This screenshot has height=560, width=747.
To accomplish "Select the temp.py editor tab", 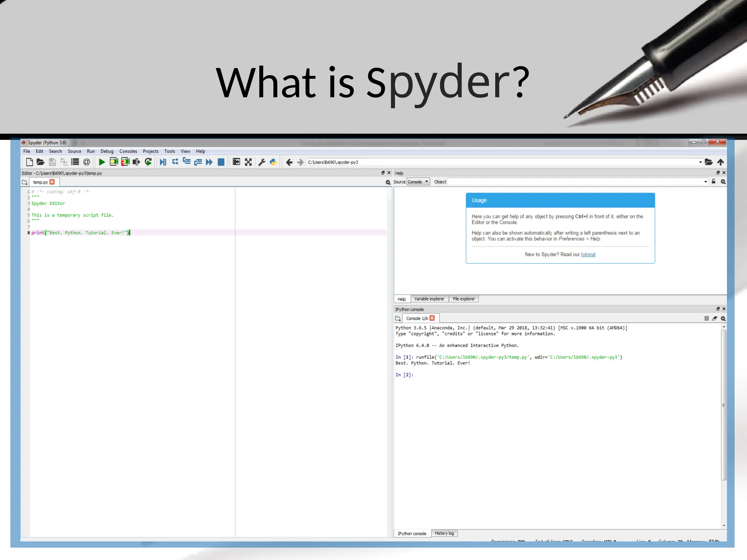I will point(40,182).
